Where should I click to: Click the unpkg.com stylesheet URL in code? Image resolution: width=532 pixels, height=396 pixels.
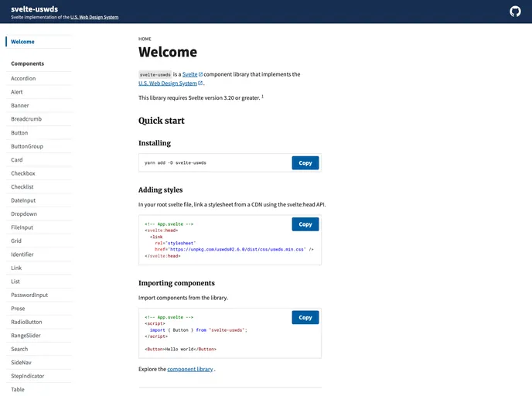(x=237, y=249)
